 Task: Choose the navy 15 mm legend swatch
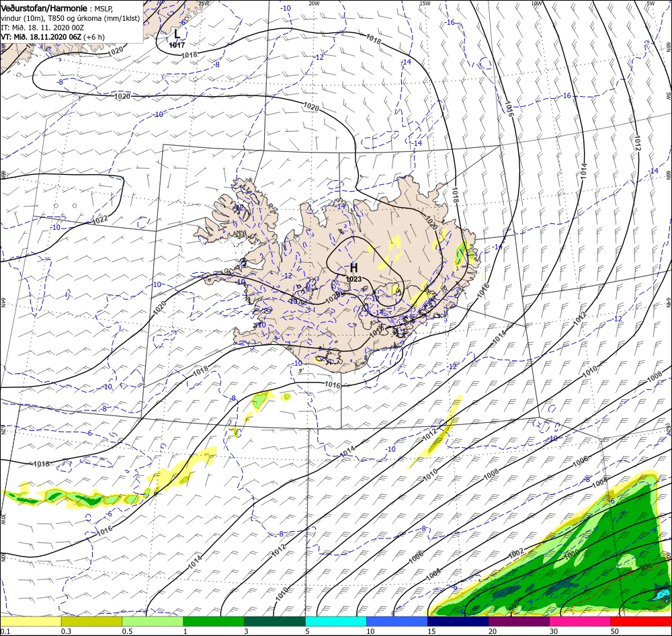tap(458, 622)
